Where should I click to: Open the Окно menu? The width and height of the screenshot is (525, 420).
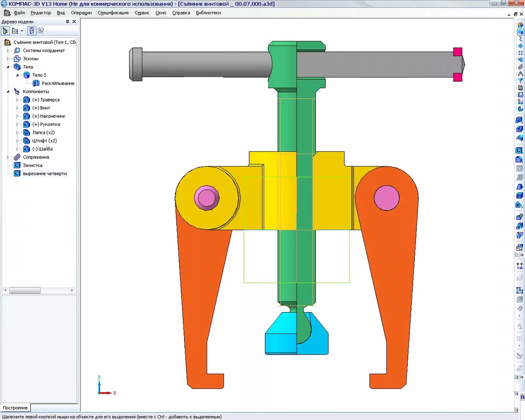click(161, 13)
